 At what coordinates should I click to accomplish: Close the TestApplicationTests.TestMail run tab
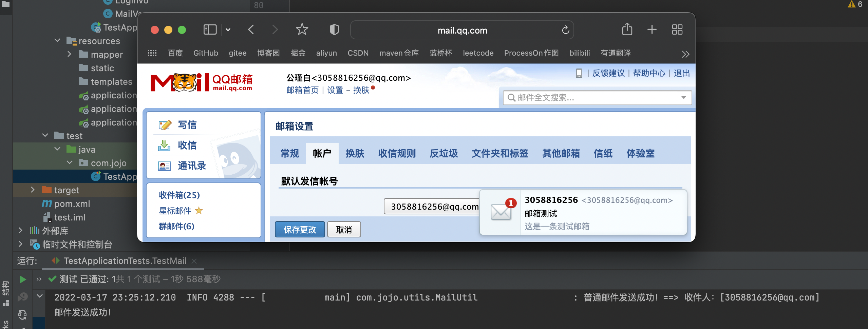[x=194, y=261]
